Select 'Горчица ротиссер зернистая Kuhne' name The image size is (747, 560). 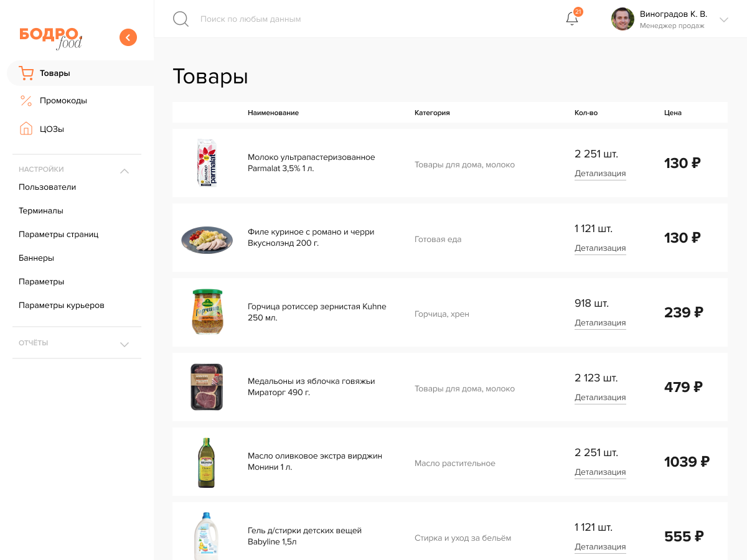coord(317,312)
